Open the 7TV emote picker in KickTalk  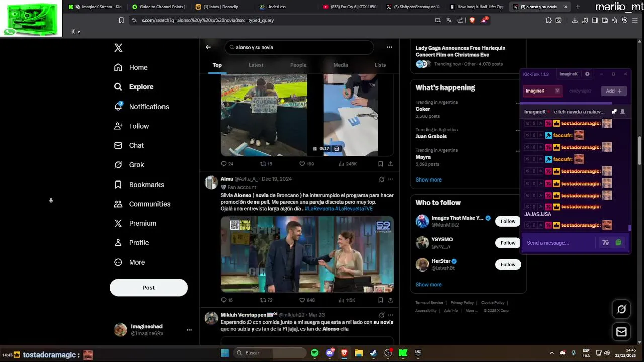[606, 243]
